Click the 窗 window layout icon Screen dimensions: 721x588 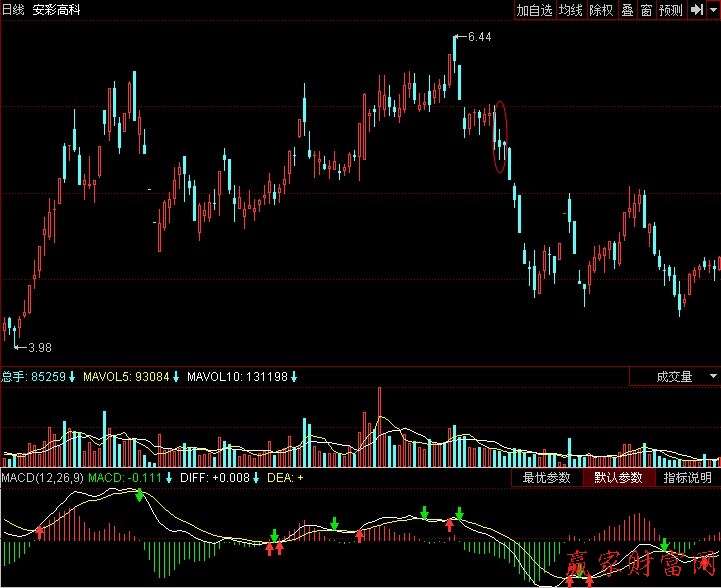(x=646, y=10)
